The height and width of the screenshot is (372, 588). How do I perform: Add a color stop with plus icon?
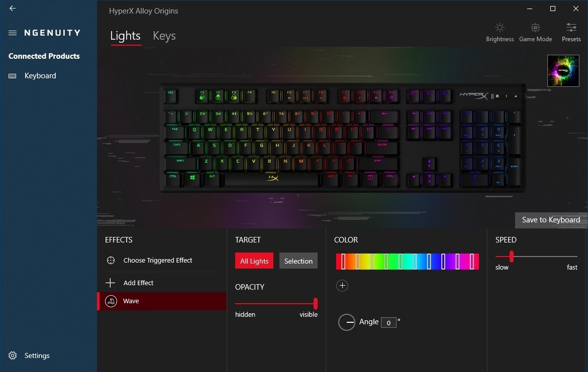pos(342,286)
